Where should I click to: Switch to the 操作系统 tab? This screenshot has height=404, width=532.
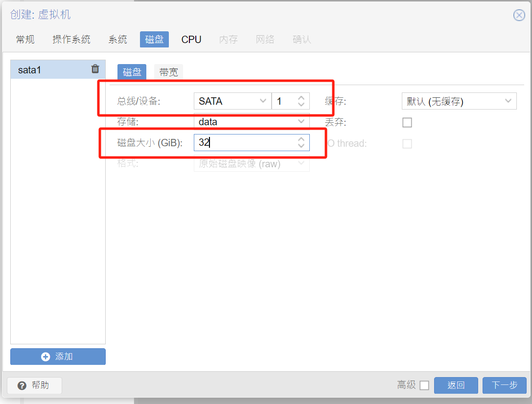point(71,40)
